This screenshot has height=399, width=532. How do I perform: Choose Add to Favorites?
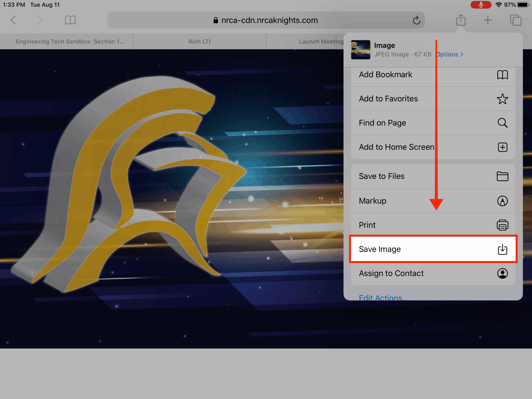pyautogui.click(x=433, y=99)
